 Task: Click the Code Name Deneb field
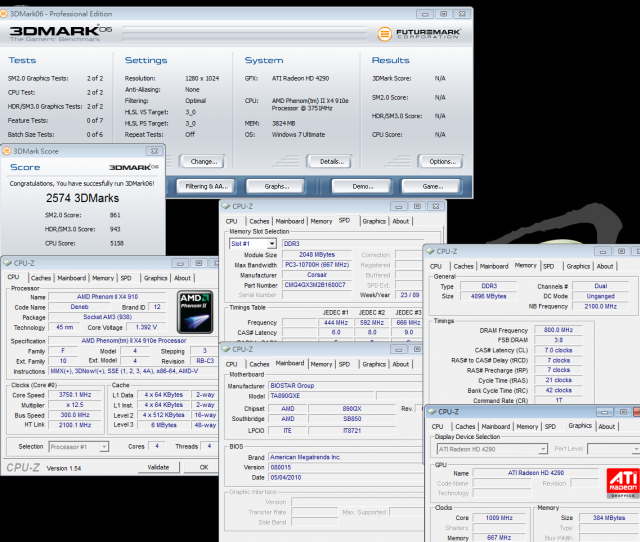tap(79, 307)
